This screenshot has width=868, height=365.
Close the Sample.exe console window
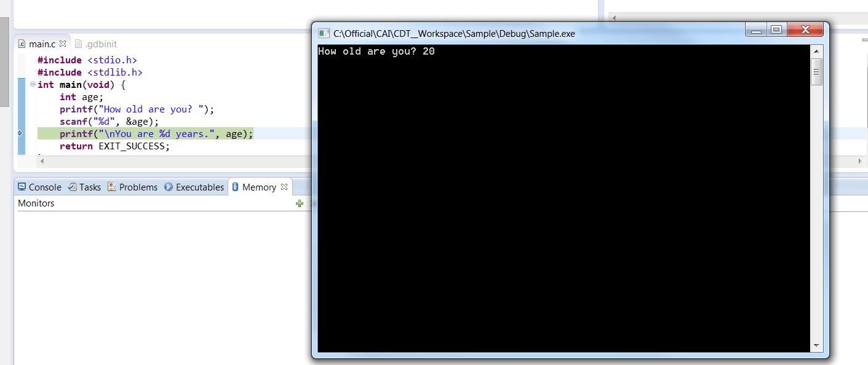tap(805, 30)
